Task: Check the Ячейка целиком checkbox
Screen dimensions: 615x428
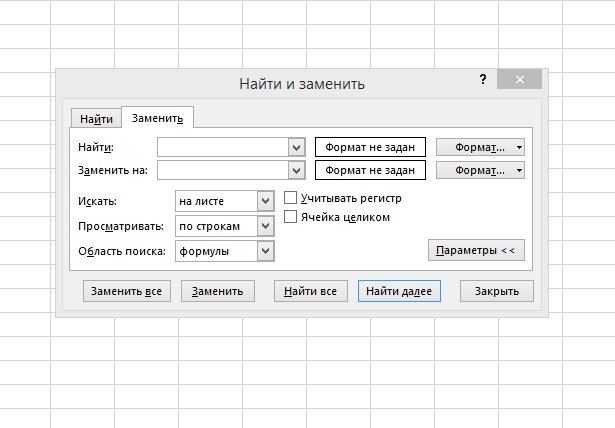Action: pyautogui.click(x=292, y=216)
